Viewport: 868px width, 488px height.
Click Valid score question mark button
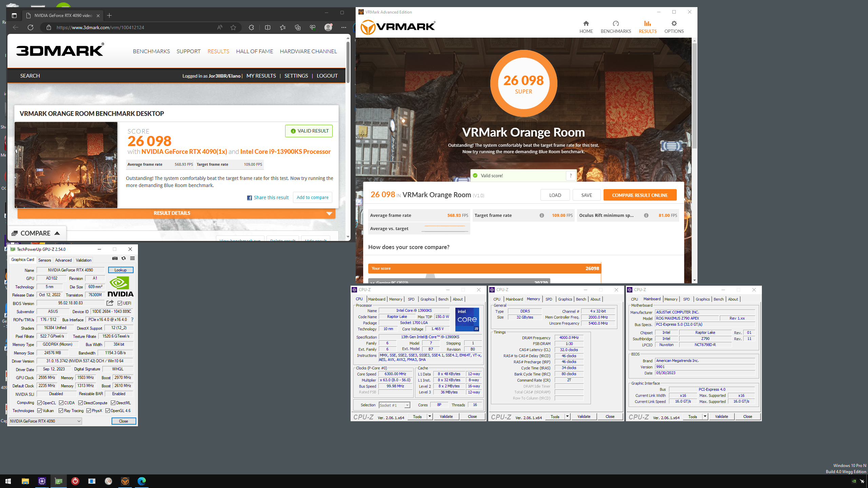[x=571, y=176]
